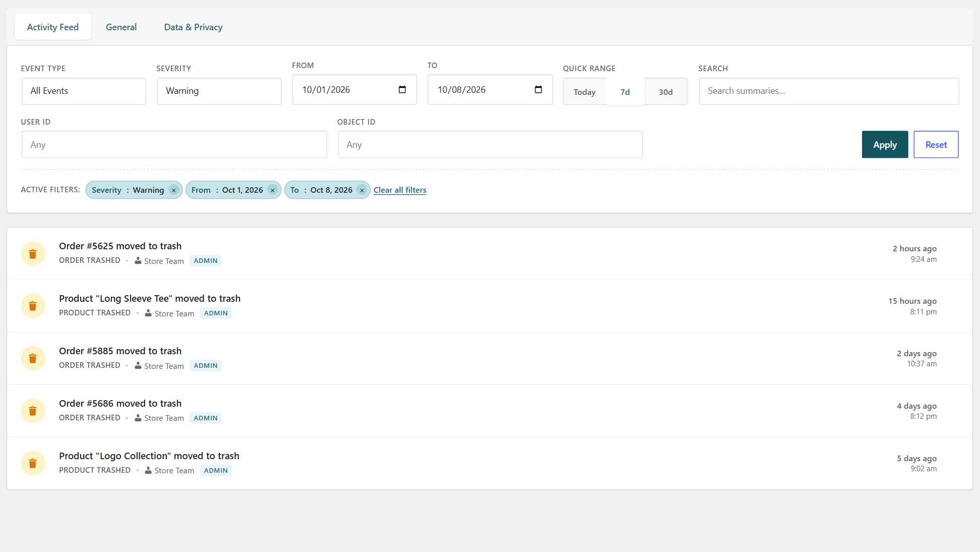This screenshot has height=552, width=980.
Task: Click trash icon for Logo Collection product
Action: point(33,463)
